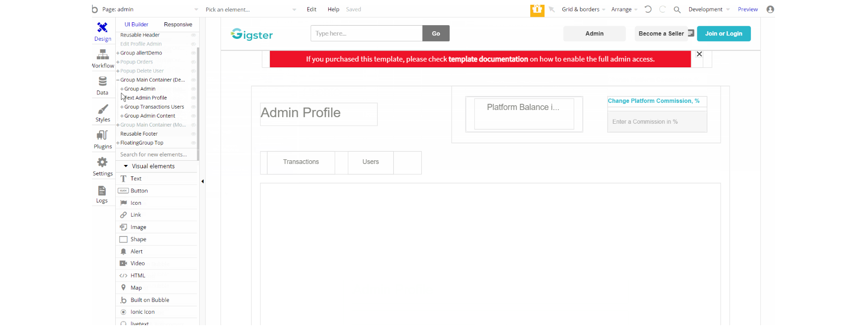Collapse the Group Main Container (De... node
The width and height of the screenshot is (868, 329).
118,80
